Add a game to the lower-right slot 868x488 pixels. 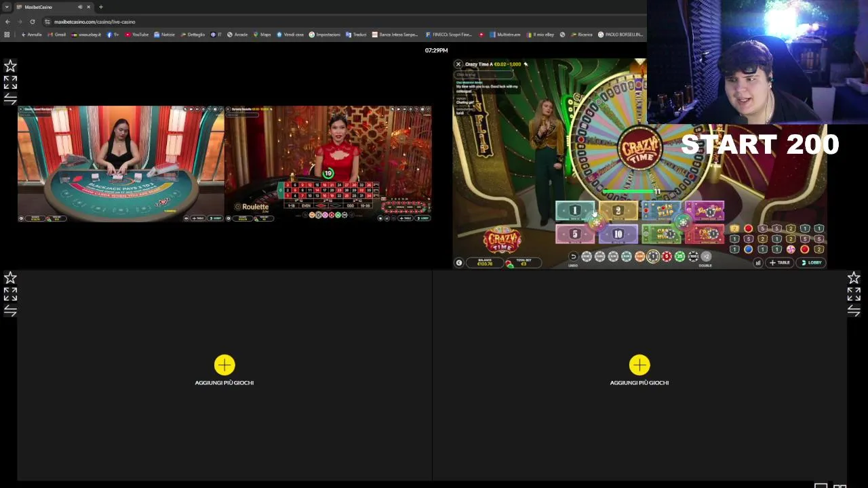[639, 365]
